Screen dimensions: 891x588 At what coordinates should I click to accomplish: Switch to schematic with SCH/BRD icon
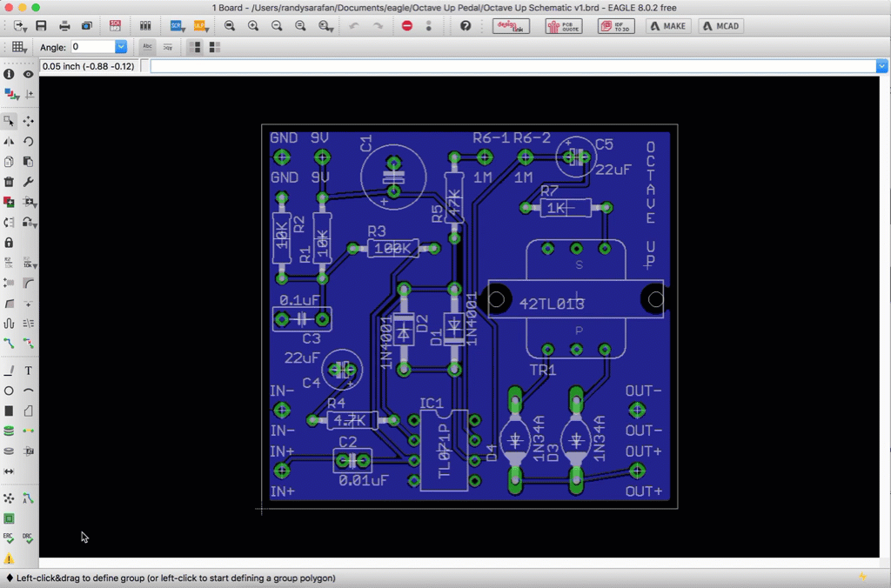[x=115, y=26]
